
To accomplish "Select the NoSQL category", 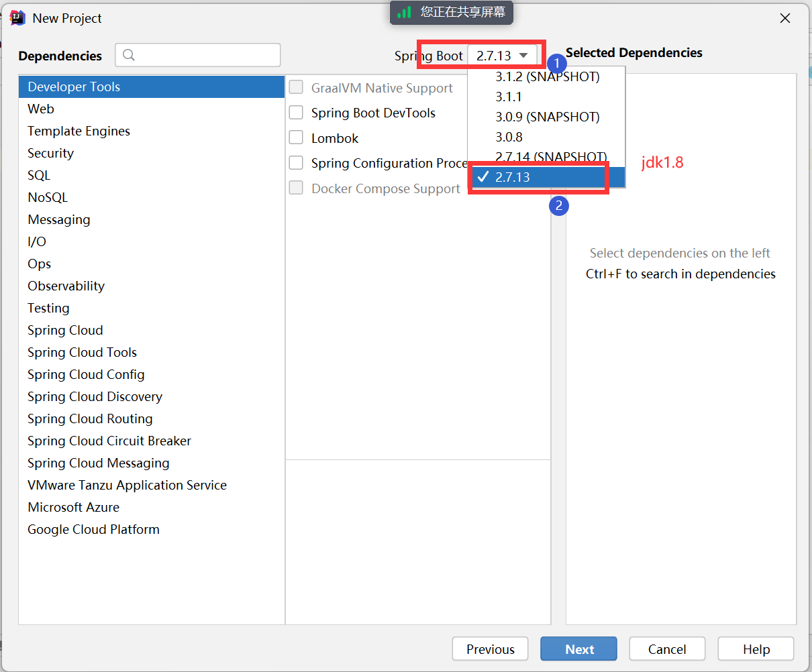I will coord(152,197).
